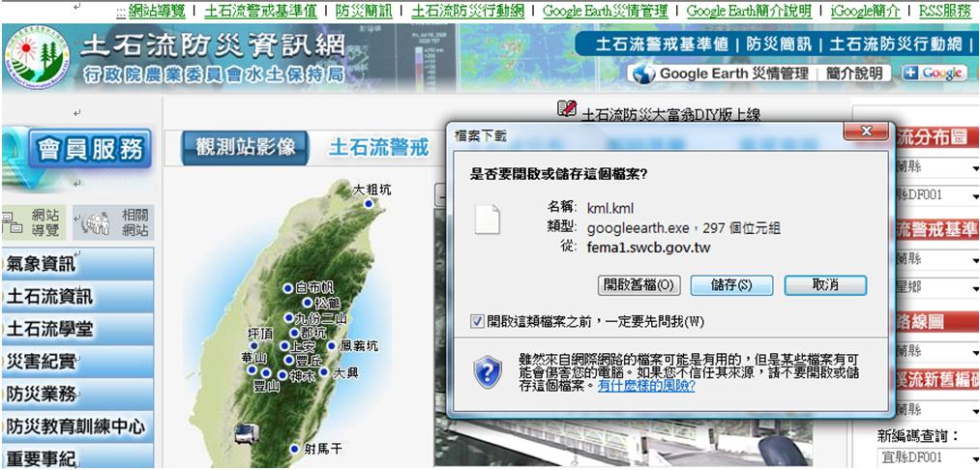Click the fema1.swcb.gov.tw source text in dialog
This screenshot has width=980, height=470.
coord(649,248)
